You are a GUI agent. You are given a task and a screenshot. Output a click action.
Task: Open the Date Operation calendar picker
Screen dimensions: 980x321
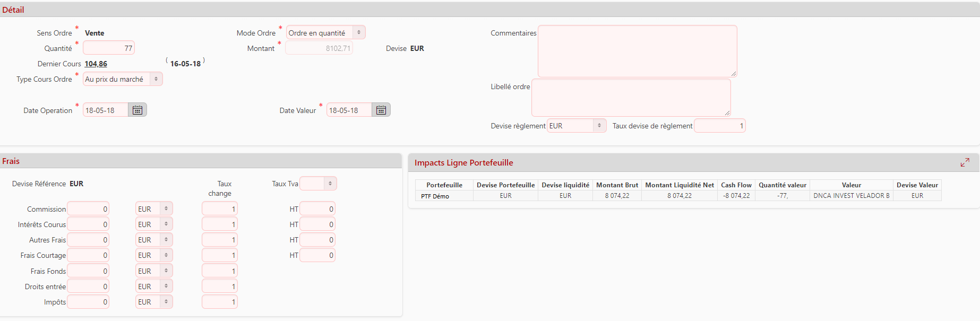[137, 110]
